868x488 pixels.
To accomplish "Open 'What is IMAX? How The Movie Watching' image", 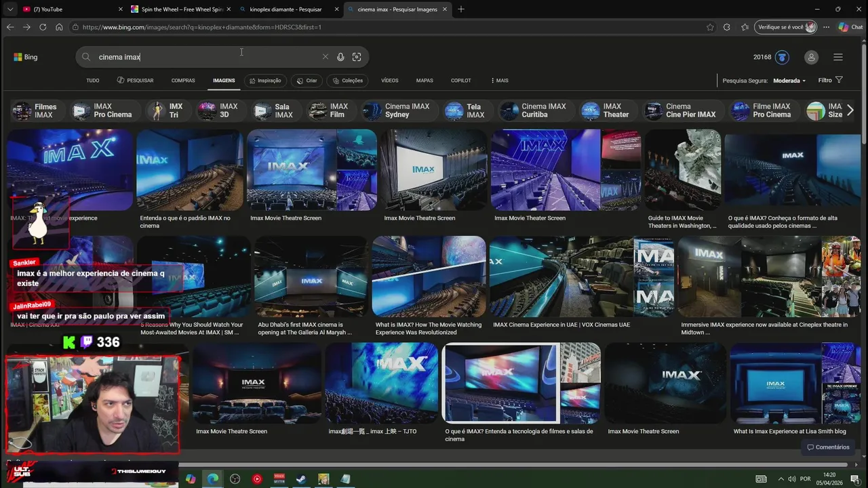I will pos(429,276).
